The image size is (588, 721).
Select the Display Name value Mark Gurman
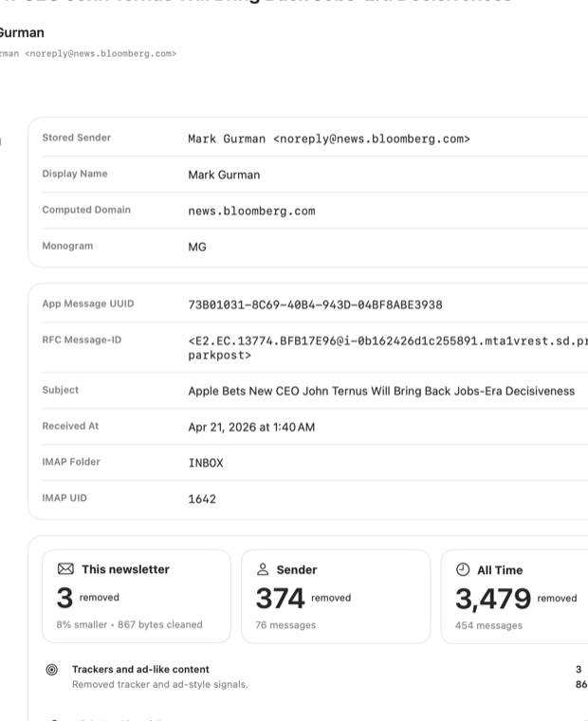[224, 175]
